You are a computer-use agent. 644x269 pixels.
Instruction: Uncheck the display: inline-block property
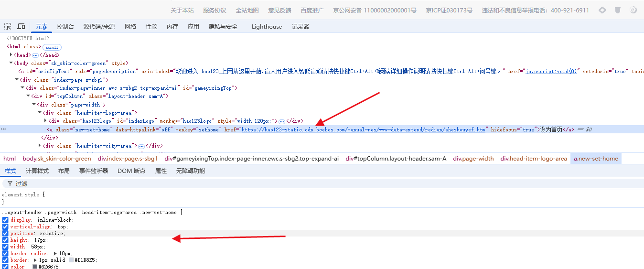point(5,220)
